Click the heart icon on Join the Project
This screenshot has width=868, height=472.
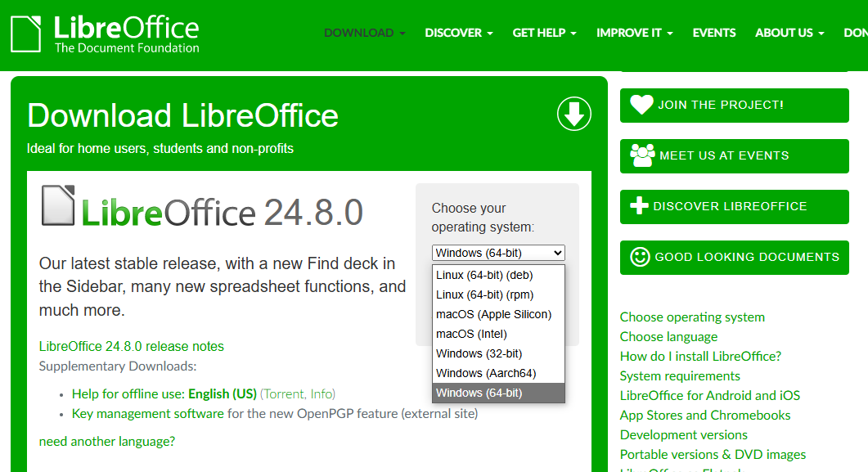(641, 105)
